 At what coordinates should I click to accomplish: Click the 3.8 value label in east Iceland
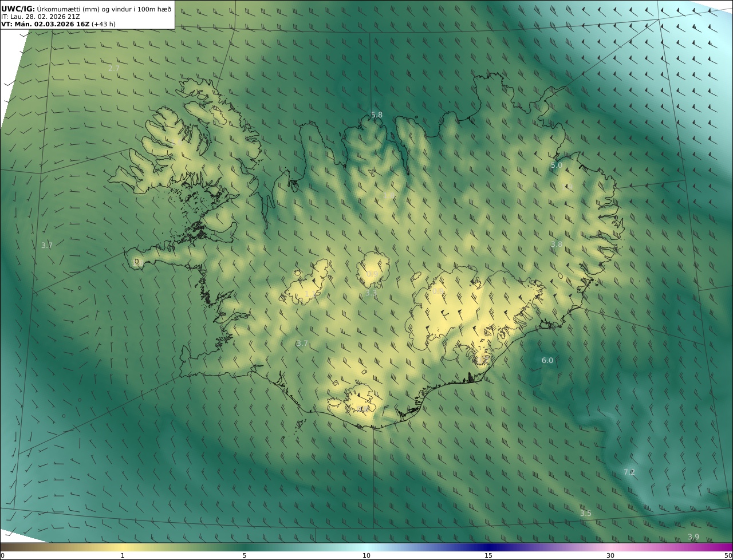557,244
